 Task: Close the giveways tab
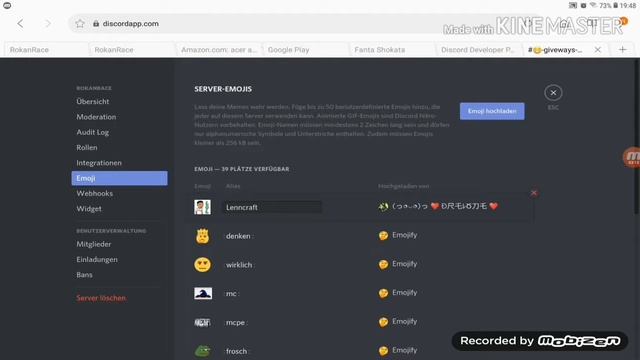click(x=598, y=50)
